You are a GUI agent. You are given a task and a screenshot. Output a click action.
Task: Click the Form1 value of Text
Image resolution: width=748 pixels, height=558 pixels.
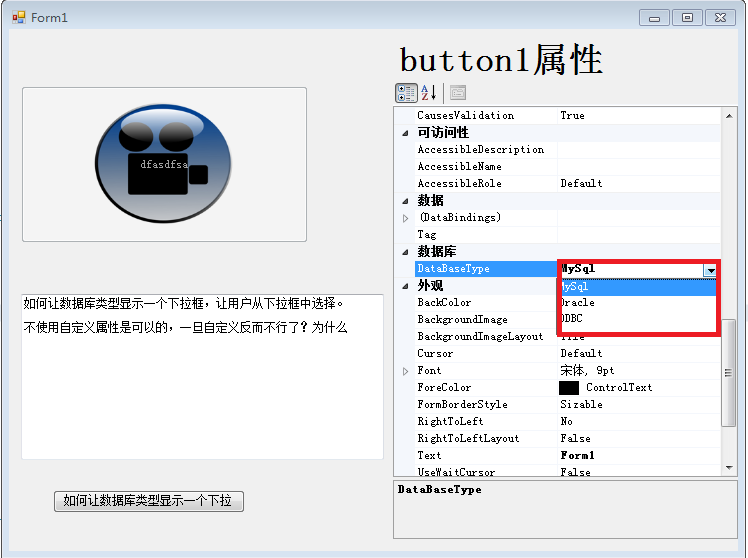[577, 455]
